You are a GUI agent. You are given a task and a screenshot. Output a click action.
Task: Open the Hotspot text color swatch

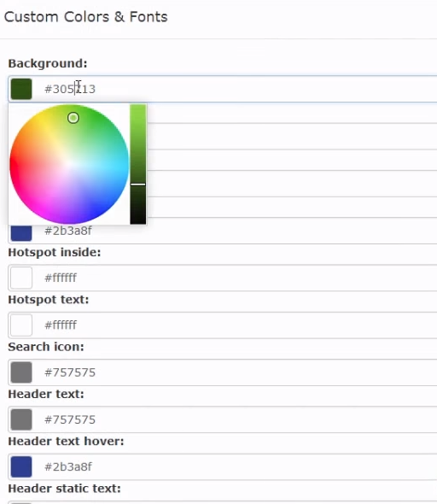click(x=21, y=325)
